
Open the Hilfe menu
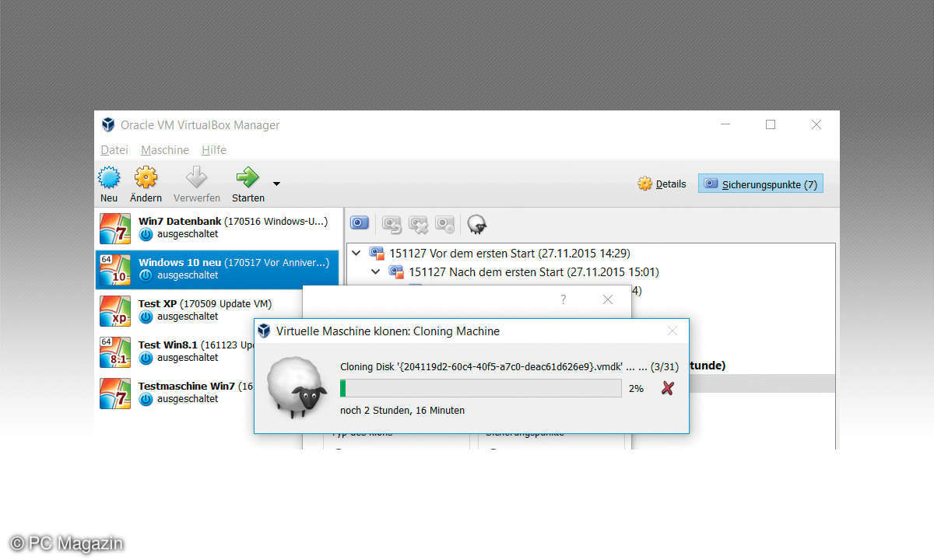214,150
